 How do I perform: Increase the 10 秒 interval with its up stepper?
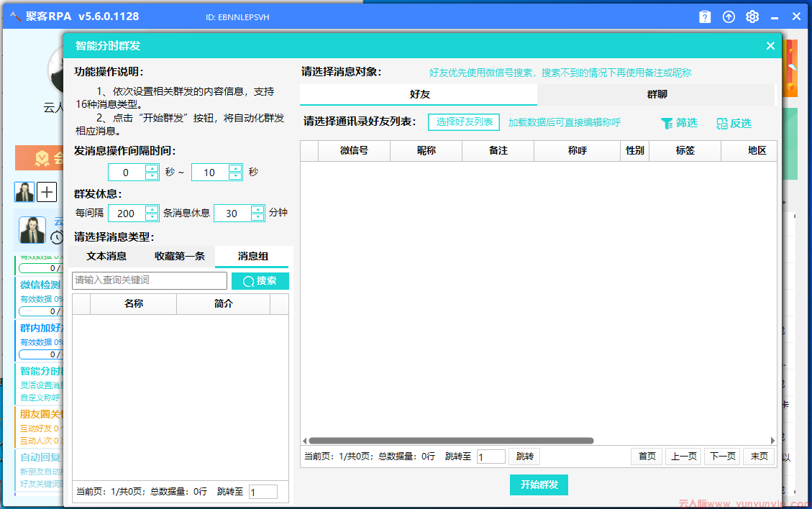click(x=236, y=168)
